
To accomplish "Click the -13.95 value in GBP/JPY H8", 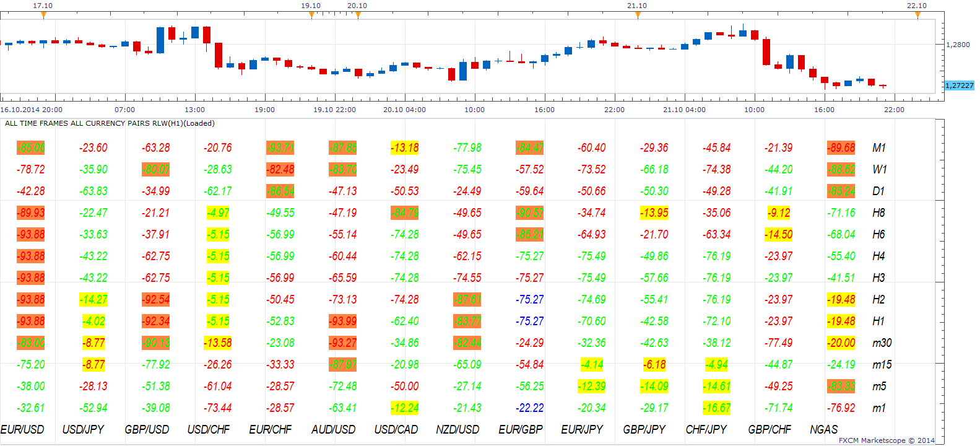I will [654, 213].
